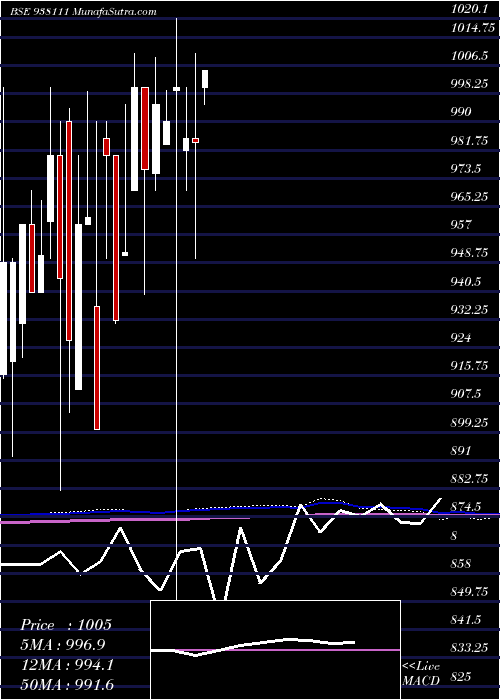Click the 849.75 price axis label
This screenshot has width=500, height=700.
(x=469, y=592)
